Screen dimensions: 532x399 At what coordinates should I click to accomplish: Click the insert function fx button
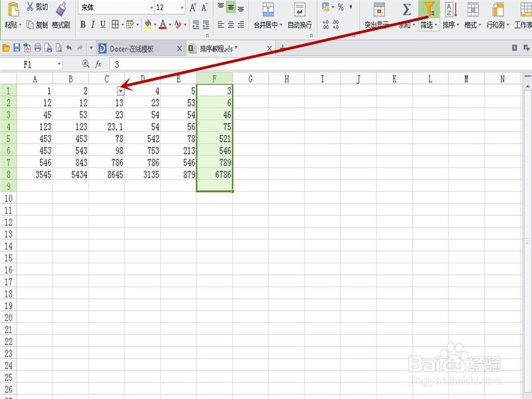(98, 64)
